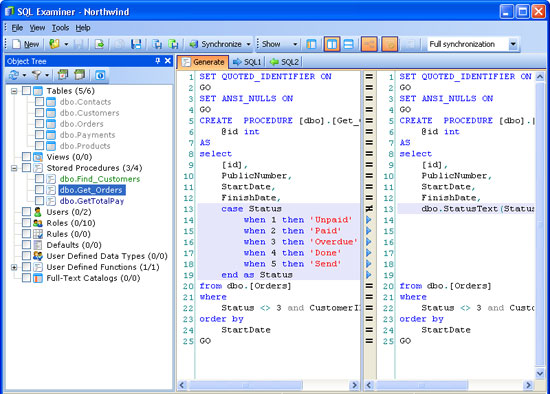The width and height of the screenshot is (550, 394).
Task: Click the blue arrow on diff line 16
Action: [x=369, y=242]
